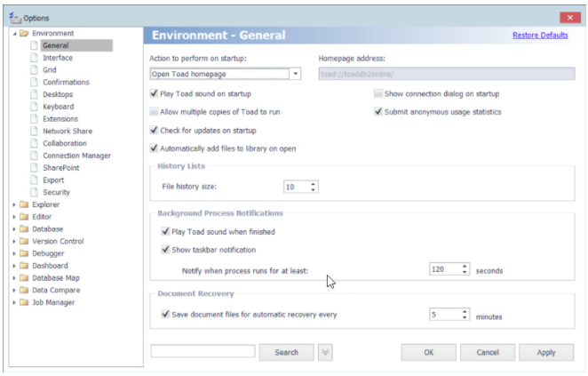Click the Data Compare folder icon
The width and height of the screenshot is (588, 376).
pos(24,290)
